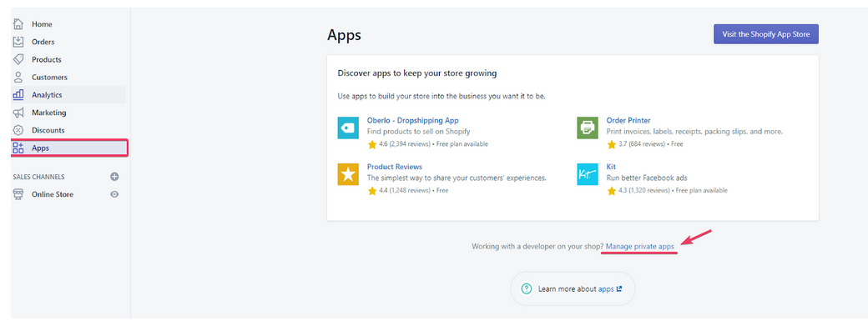Toggle the Online Store eye icon
Image resolution: width=868 pixels, height=326 pixels.
pos(114,194)
